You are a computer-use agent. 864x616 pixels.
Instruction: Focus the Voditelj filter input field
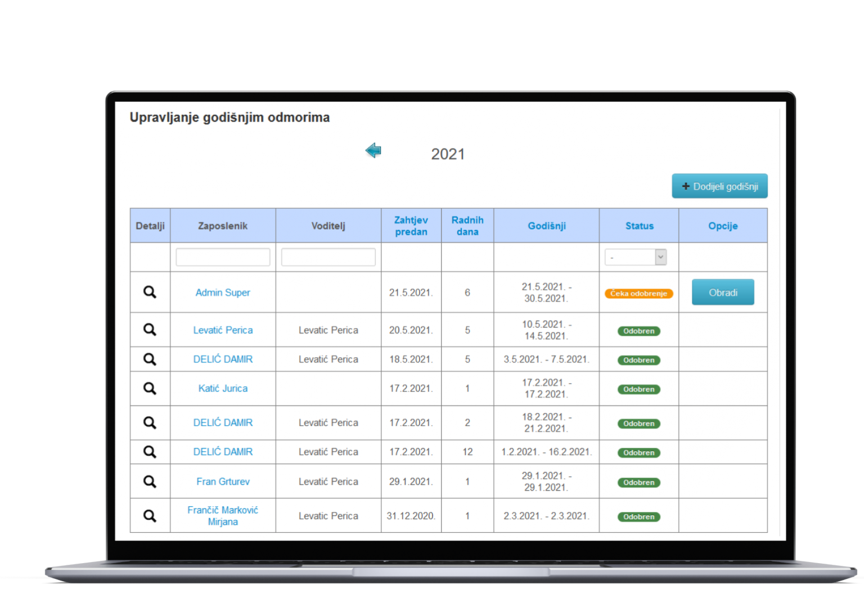[328, 257]
